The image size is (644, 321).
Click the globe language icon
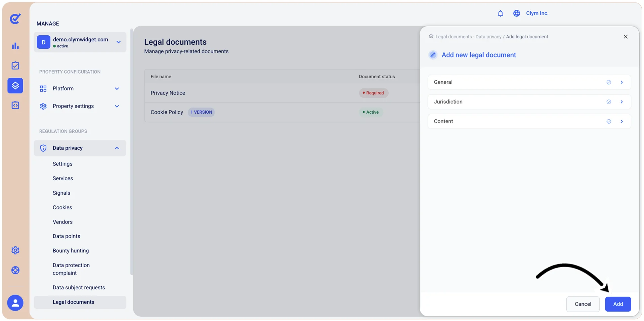(x=516, y=13)
